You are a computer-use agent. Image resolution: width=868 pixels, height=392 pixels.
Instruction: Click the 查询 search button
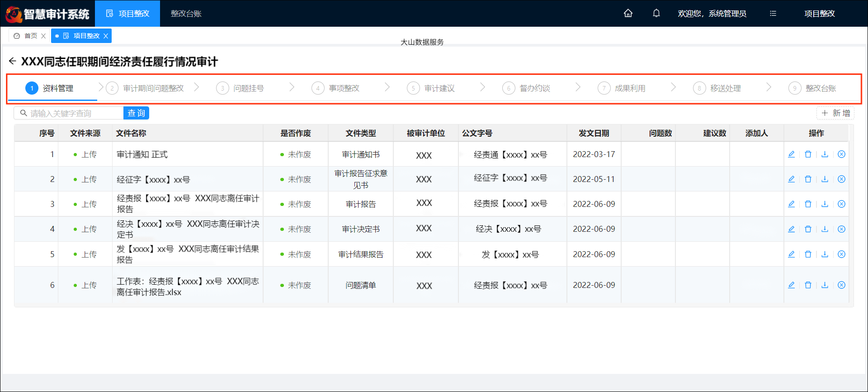coord(136,113)
